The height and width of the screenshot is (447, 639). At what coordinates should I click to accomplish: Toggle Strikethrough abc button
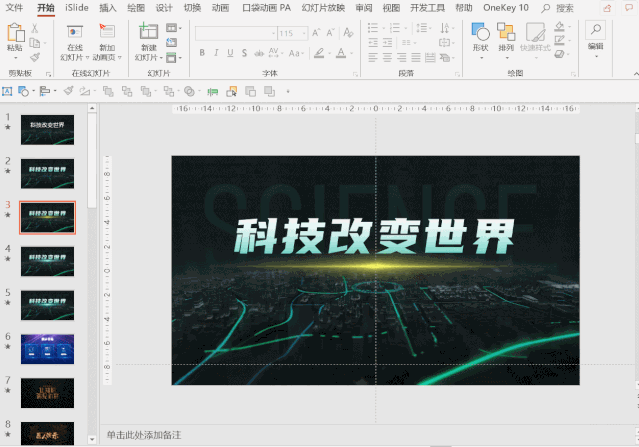[259, 53]
